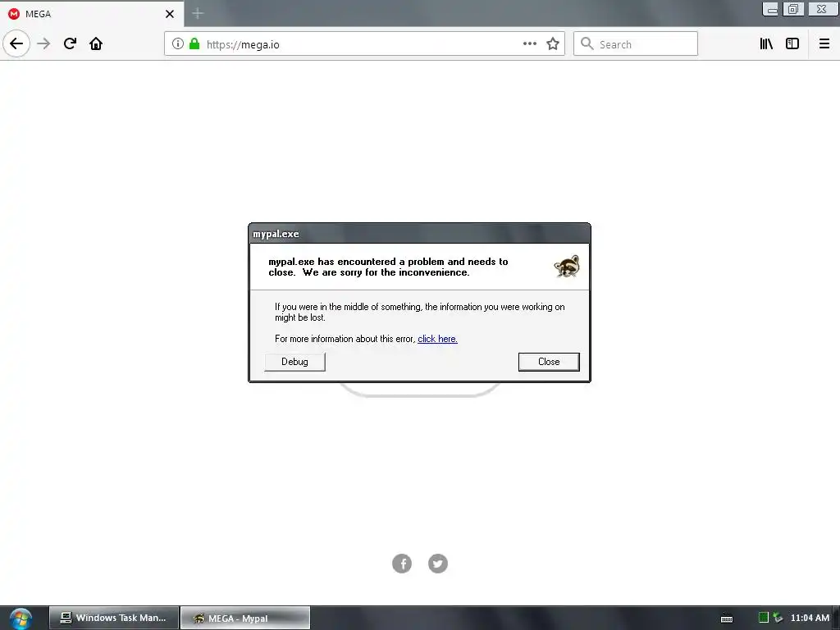Viewport: 840px width, 630px height.
Task: Open page actions three-dot menu
Action: (x=530, y=44)
